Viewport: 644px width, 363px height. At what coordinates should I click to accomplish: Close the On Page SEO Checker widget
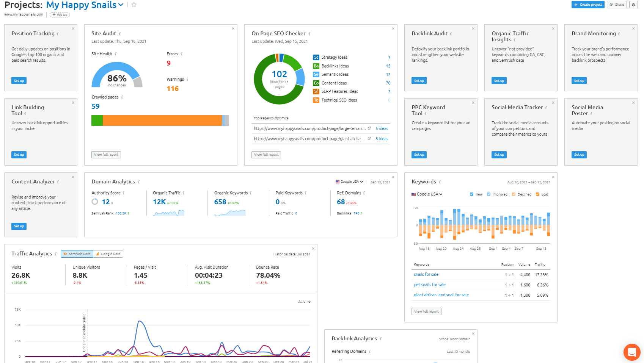coord(393,28)
